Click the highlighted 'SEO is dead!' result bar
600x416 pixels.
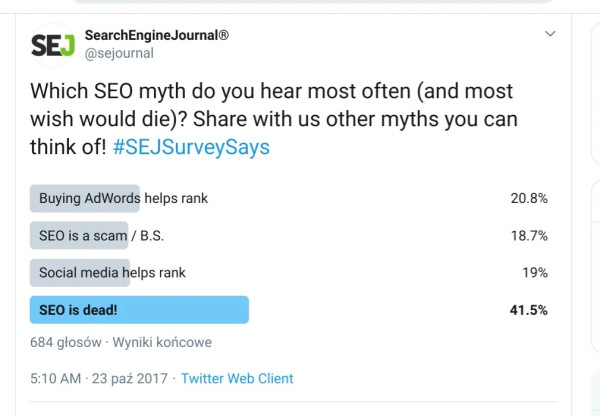point(139,310)
